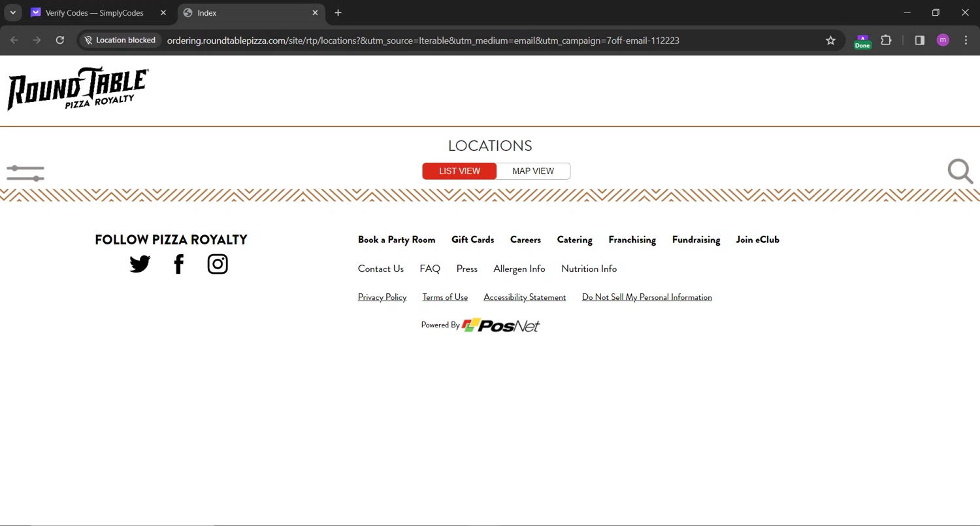This screenshot has width=980, height=526.
Task: Open the Press link
Action: coord(466,269)
